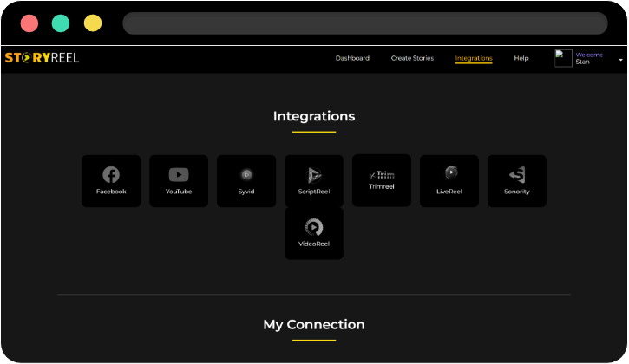Click the red window close dot
Image resolution: width=629 pixels, height=364 pixels.
(29, 23)
